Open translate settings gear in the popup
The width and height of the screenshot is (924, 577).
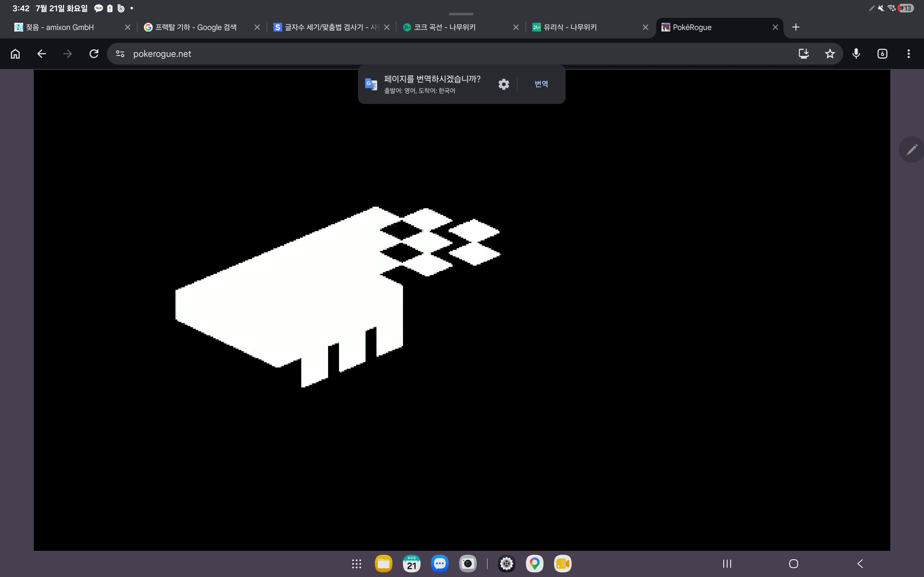[x=504, y=84]
